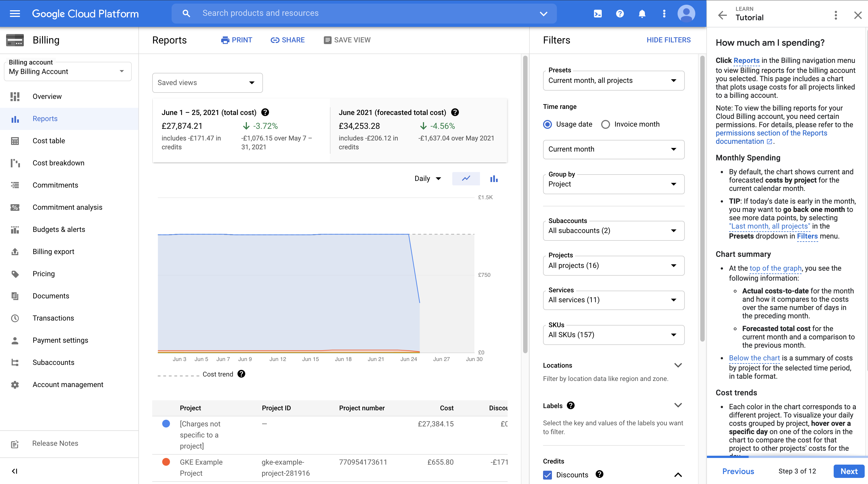Expand the Labels filter section

coord(678,405)
